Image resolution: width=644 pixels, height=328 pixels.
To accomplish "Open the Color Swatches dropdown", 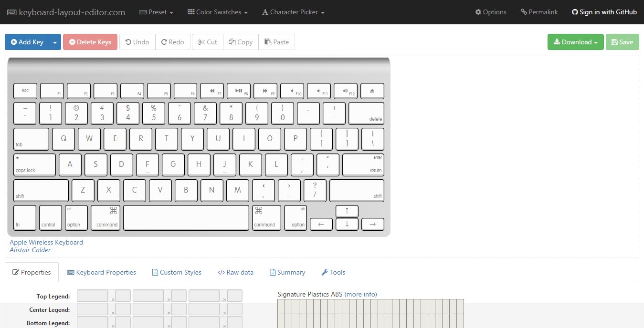I will [217, 12].
